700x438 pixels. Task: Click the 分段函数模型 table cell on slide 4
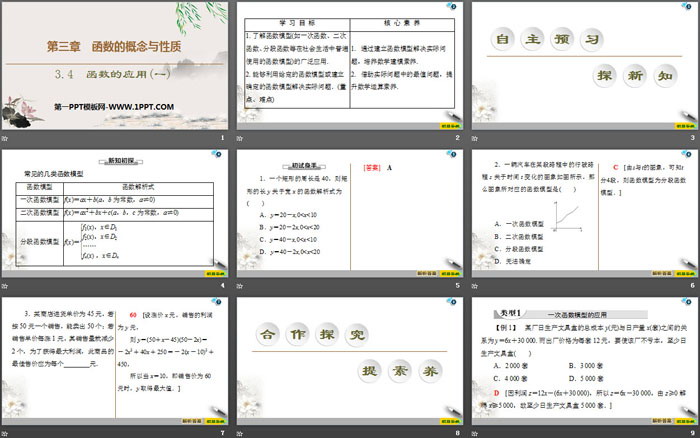pos(40,242)
